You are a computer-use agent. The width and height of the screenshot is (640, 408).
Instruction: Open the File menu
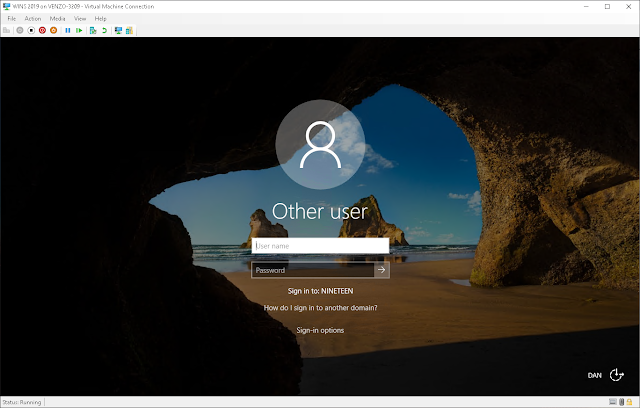click(12, 19)
